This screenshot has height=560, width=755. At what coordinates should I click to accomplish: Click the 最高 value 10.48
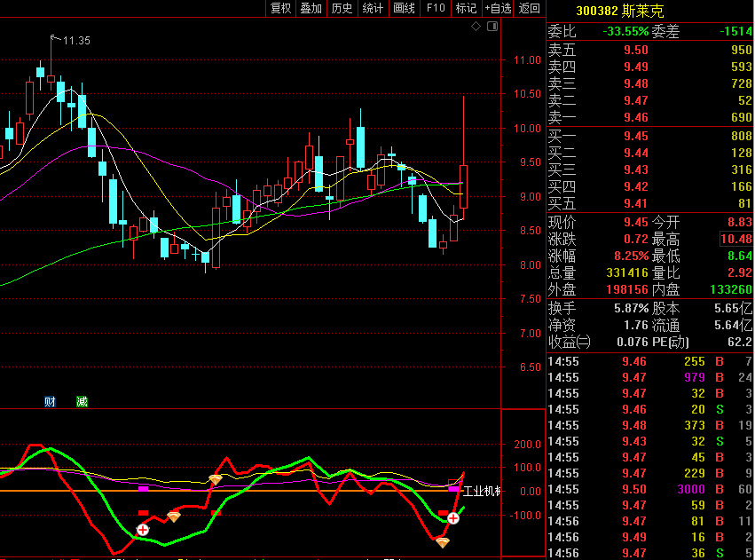point(736,239)
